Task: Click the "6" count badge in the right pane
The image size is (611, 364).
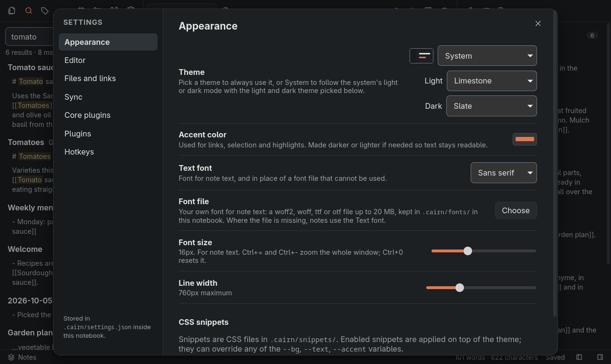Action: tap(592, 35)
